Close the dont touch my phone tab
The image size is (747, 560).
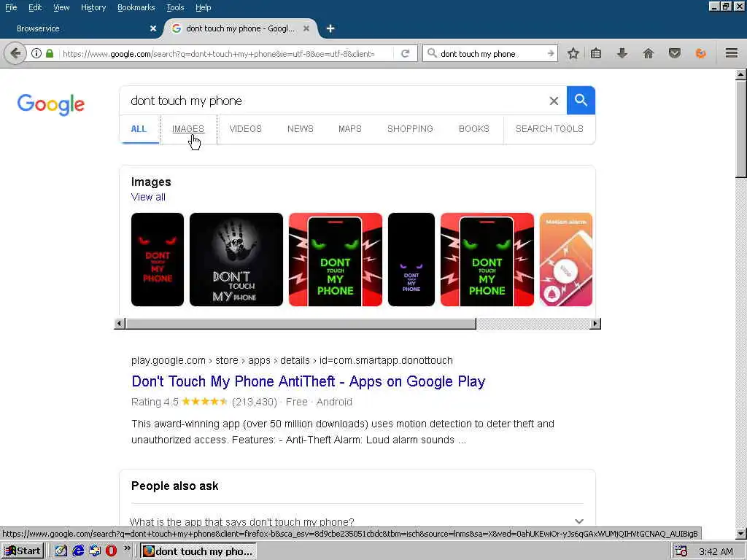(x=306, y=28)
